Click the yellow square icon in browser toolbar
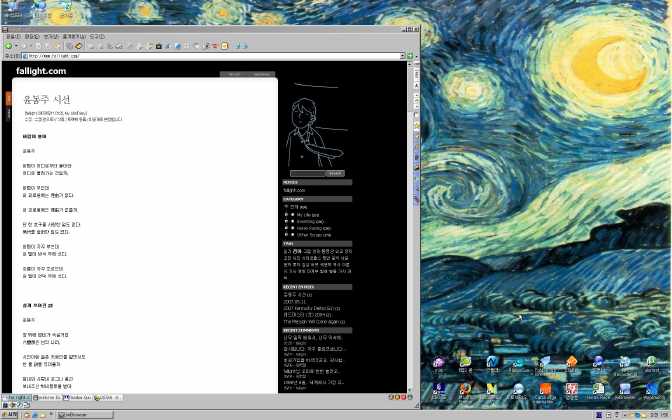Viewport: 672px width, 420px height. tap(224, 46)
